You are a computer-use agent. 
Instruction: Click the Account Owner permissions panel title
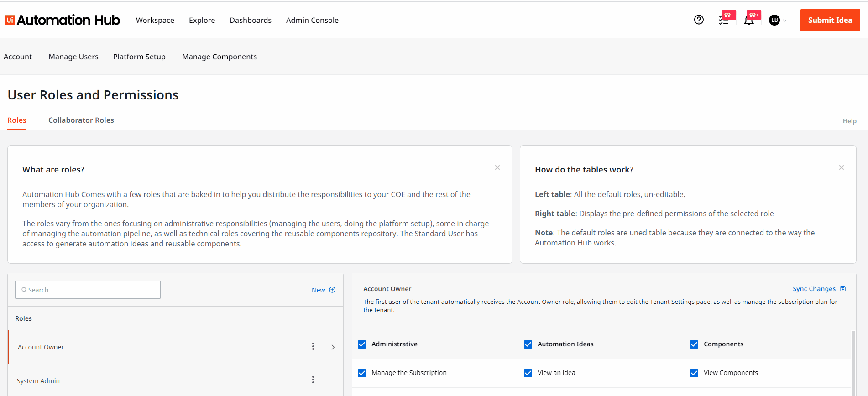tap(387, 289)
